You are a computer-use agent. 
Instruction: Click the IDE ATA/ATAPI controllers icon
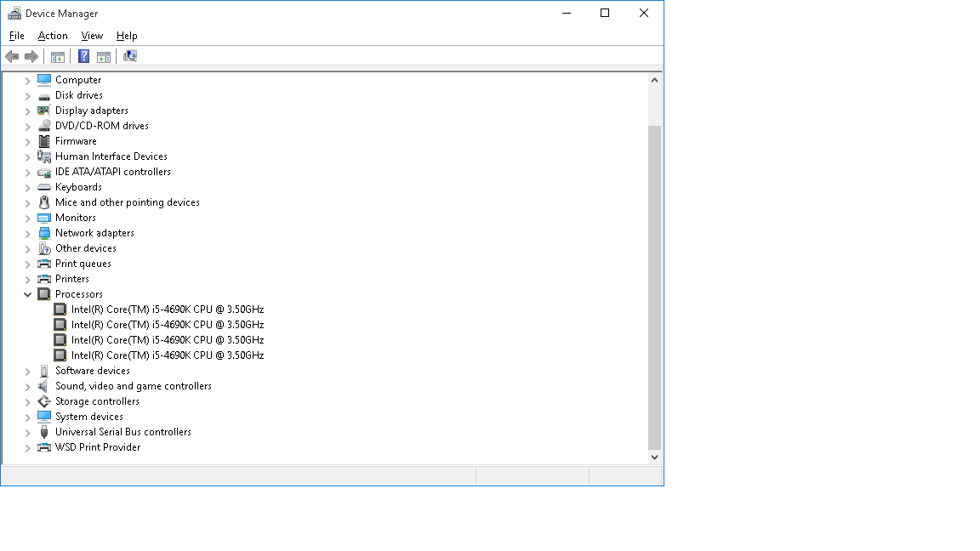43,172
